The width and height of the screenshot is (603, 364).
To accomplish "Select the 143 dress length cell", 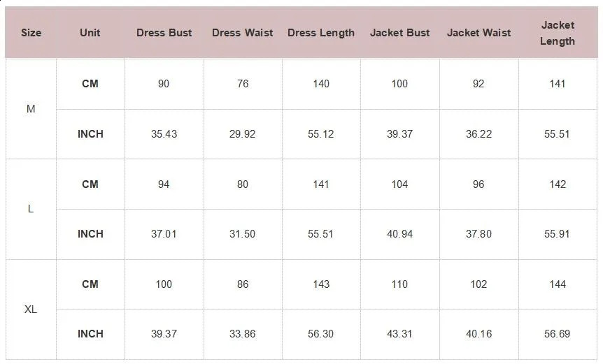I will (x=321, y=284).
